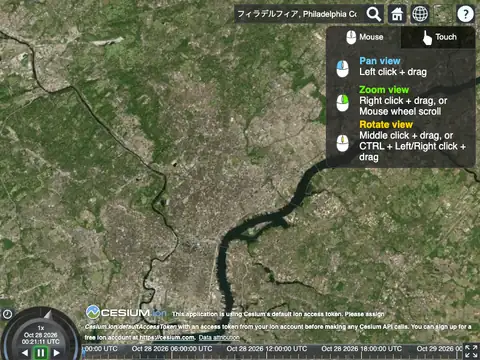
Task: Play the animation in reverse
Action: point(25,352)
